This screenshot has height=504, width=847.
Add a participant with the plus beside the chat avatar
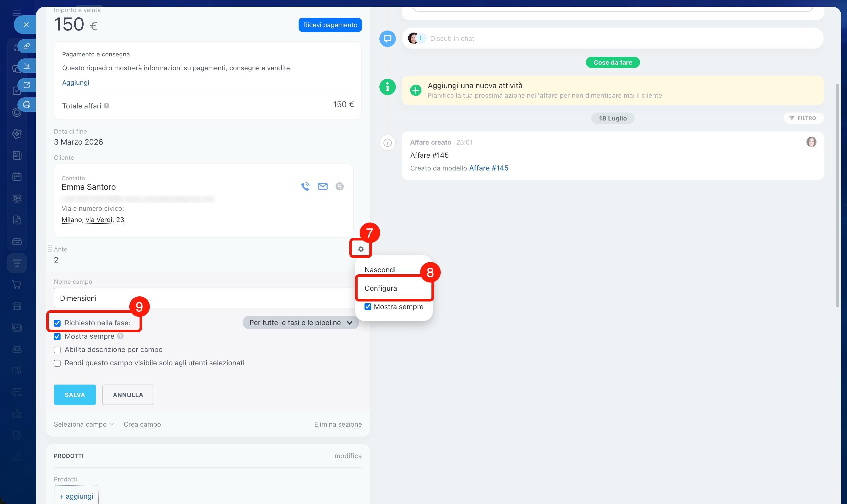coord(421,38)
